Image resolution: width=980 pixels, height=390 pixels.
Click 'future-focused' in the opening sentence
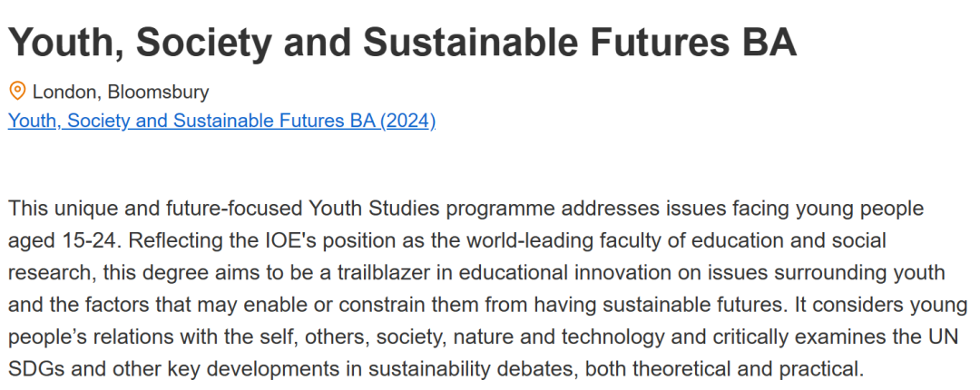pyautogui.click(x=214, y=210)
